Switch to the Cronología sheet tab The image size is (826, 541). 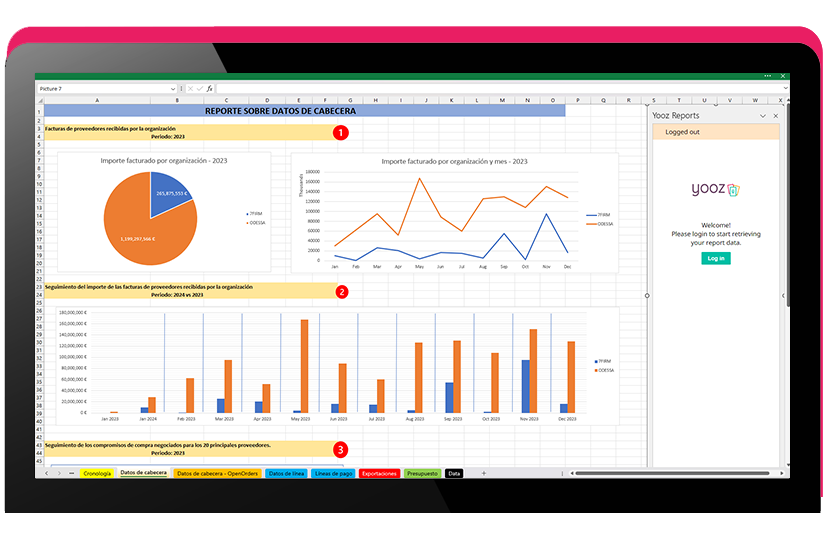pyautogui.click(x=97, y=474)
